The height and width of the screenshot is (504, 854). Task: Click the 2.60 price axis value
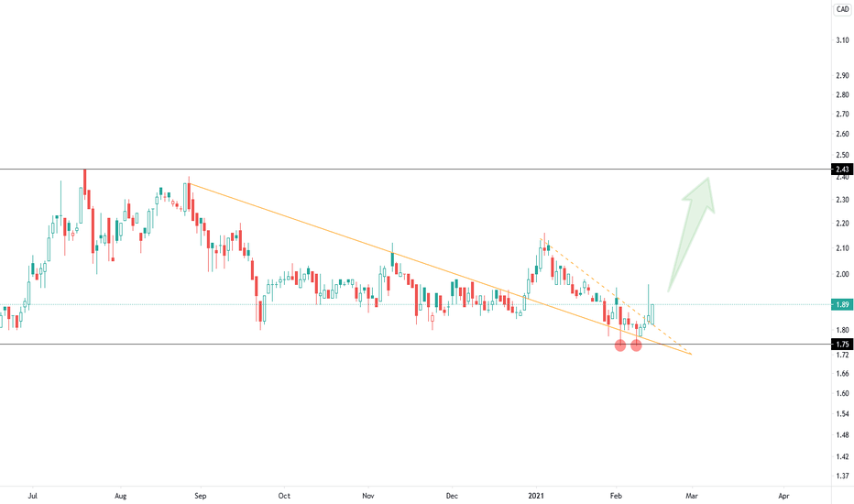point(842,134)
